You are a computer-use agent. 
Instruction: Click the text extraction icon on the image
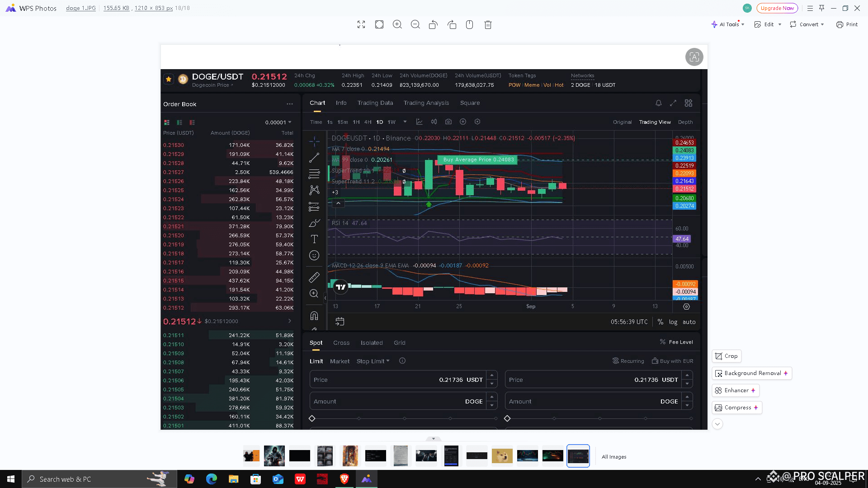pyautogui.click(x=694, y=57)
